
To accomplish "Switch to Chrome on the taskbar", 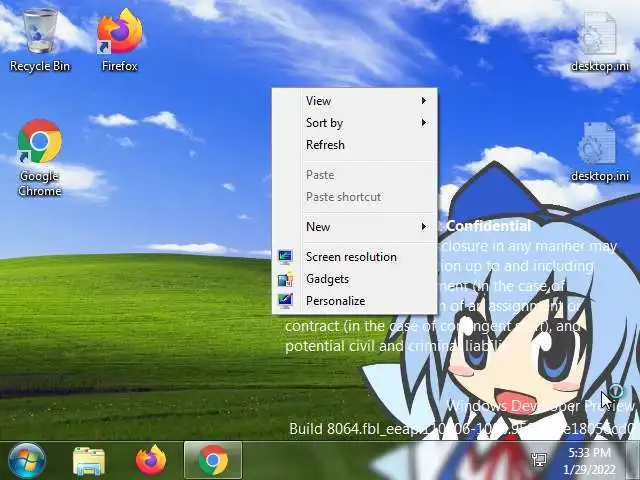I will (213, 460).
